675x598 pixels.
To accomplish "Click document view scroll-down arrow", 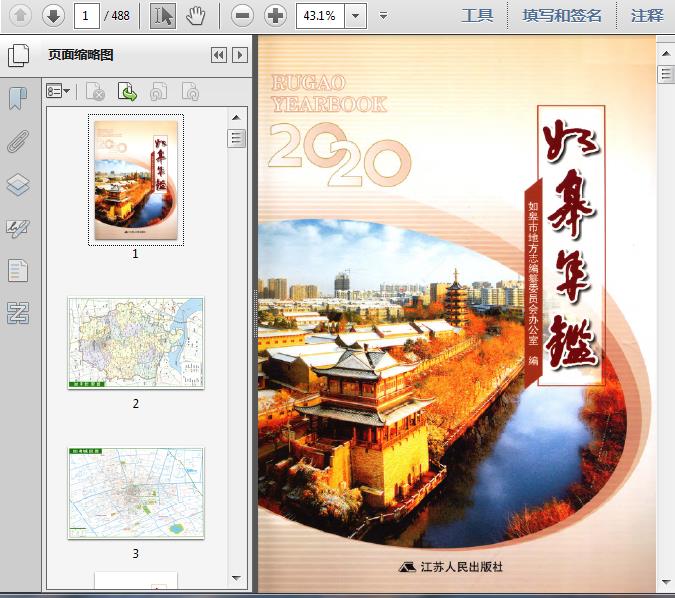I will [x=666, y=581].
